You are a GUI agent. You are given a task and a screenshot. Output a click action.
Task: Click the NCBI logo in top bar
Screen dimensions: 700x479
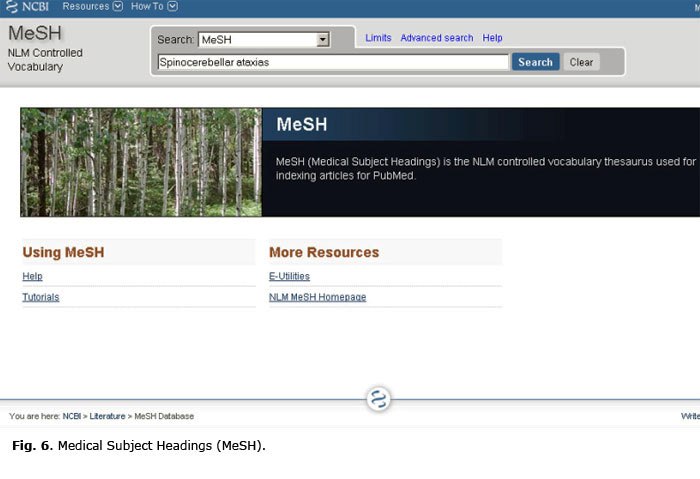(29, 7)
